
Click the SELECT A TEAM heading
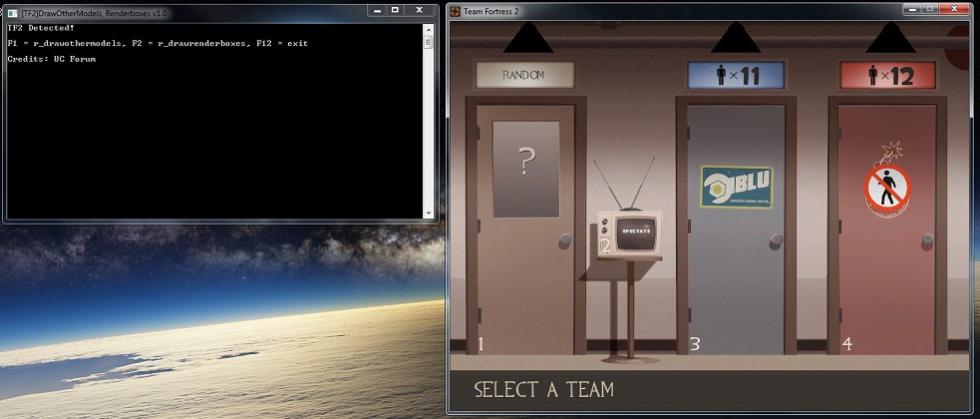pyautogui.click(x=543, y=390)
